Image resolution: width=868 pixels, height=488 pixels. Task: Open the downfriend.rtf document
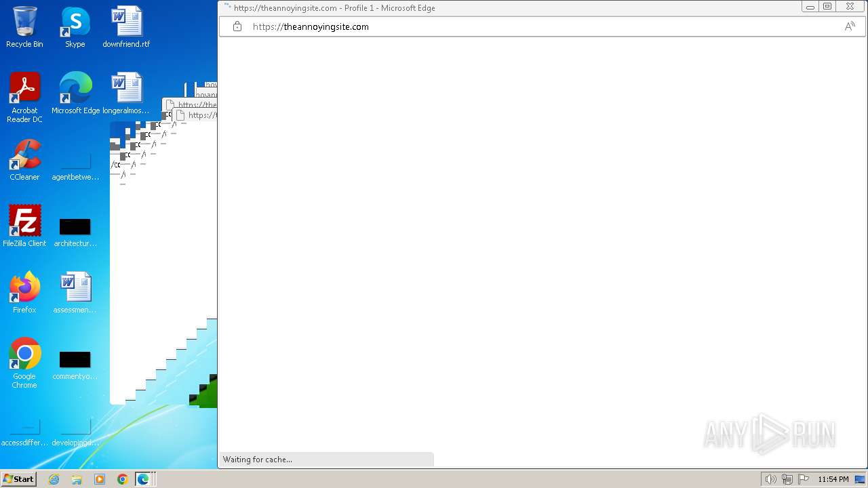126,27
